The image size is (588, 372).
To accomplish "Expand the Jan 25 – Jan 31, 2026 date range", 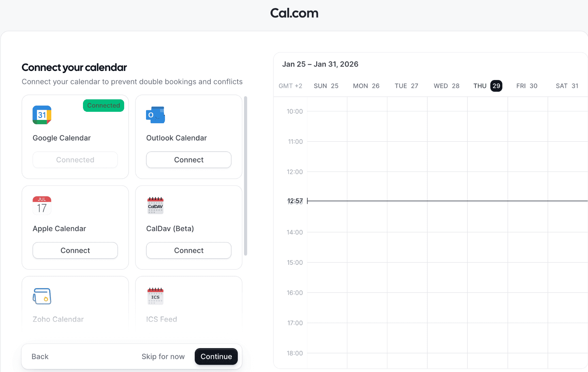I will tap(320, 64).
